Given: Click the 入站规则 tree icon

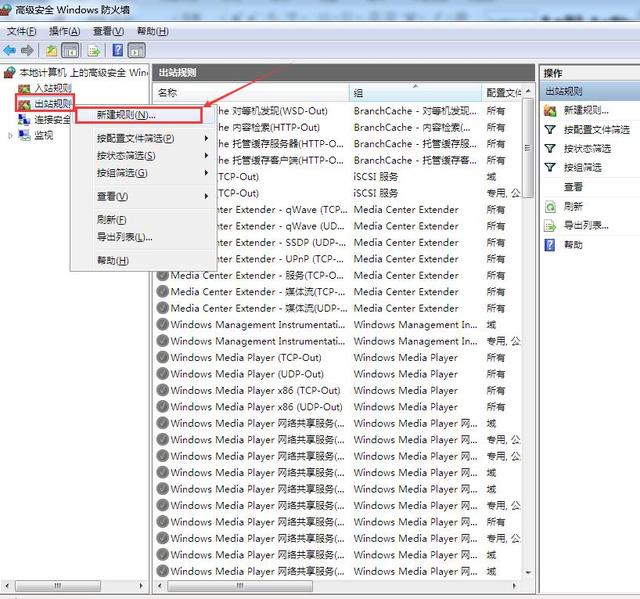Looking at the screenshot, I should (x=24, y=88).
